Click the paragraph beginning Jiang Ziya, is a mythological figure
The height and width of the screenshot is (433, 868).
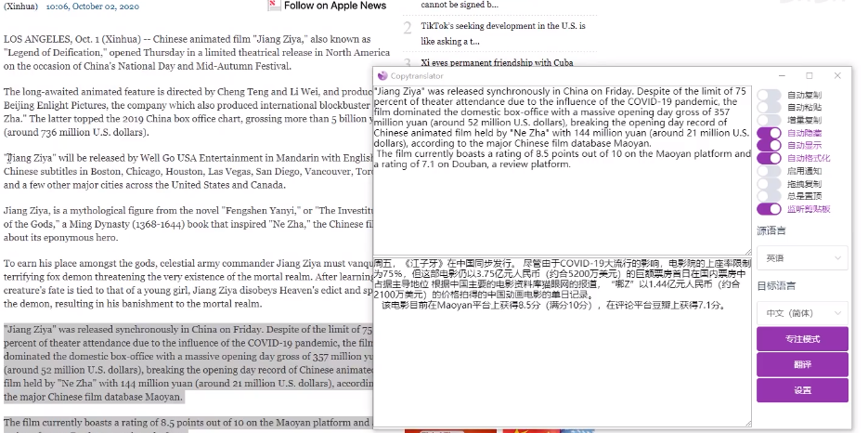(188, 224)
